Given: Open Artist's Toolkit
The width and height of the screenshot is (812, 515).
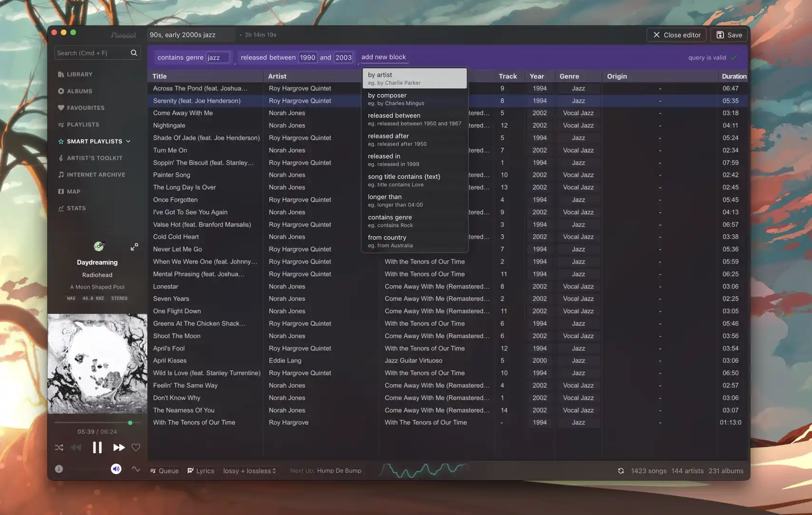Looking at the screenshot, I should pyautogui.click(x=90, y=158).
